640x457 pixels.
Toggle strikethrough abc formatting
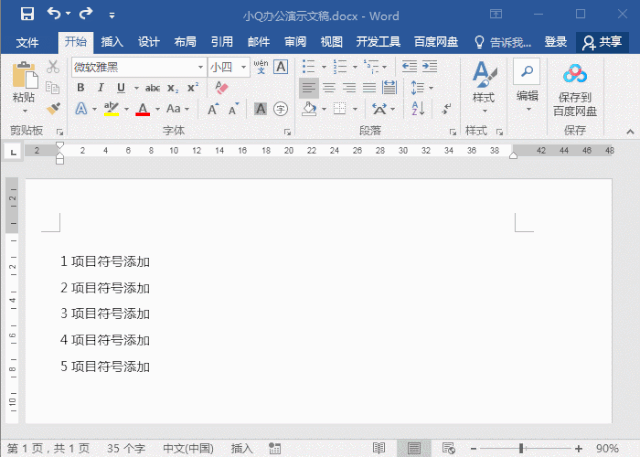tap(152, 88)
